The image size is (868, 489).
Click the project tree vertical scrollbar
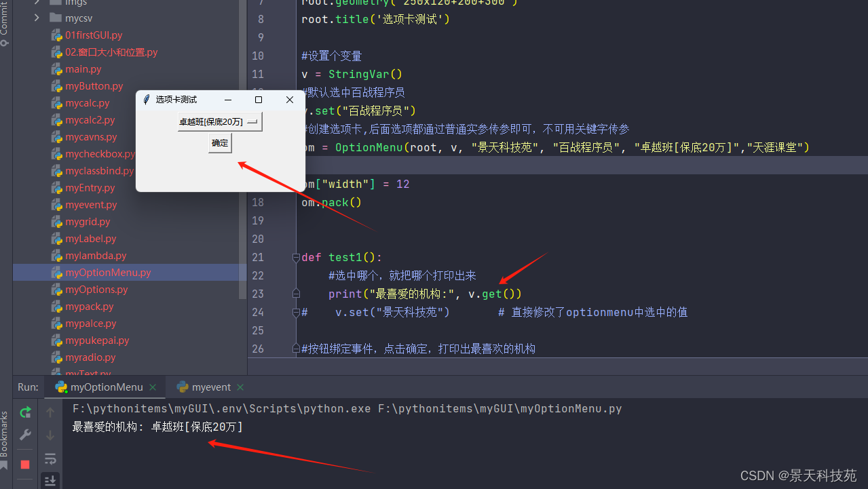point(243,149)
